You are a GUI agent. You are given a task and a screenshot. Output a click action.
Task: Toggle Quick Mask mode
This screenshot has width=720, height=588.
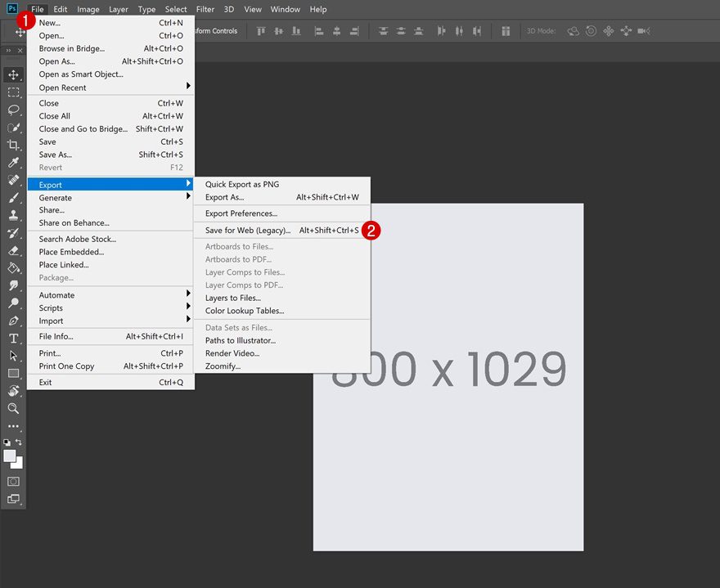coord(13,481)
